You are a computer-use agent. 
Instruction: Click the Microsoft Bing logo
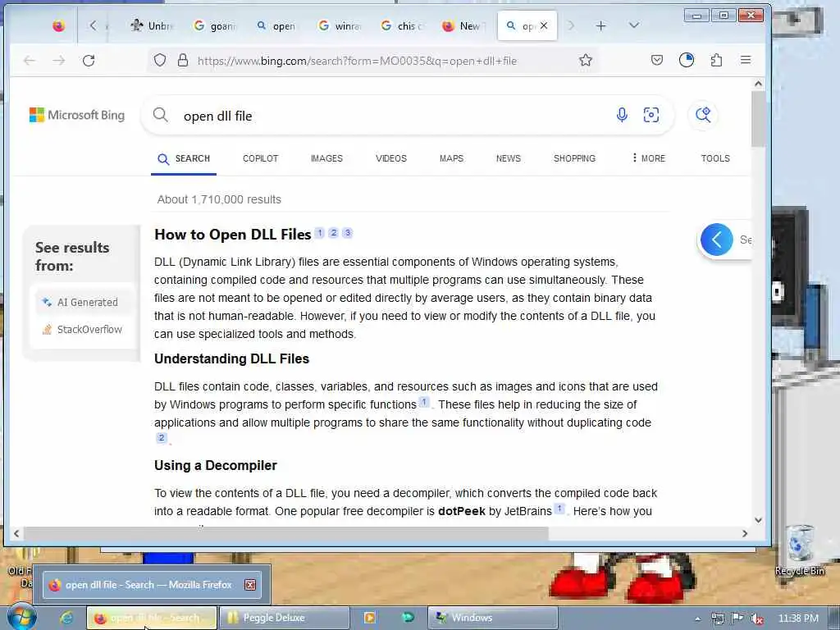pyautogui.click(x=76, y=115)
